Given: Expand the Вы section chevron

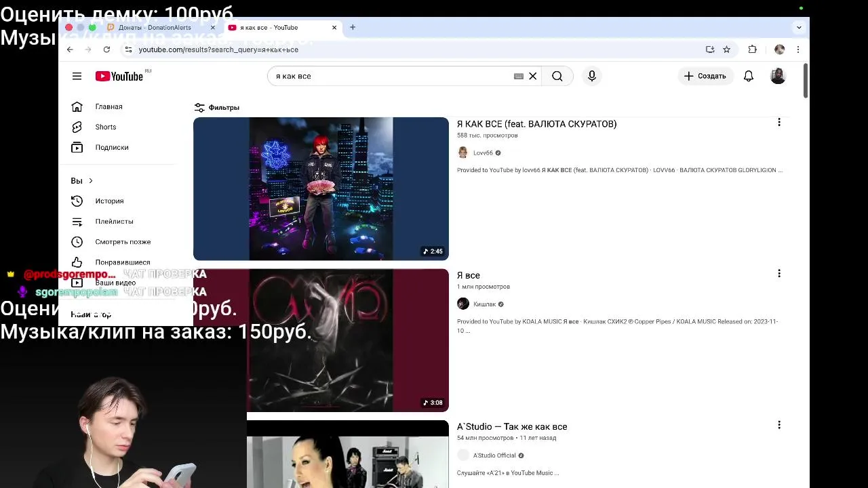Looking at the screenshot, I should (90, 181).
